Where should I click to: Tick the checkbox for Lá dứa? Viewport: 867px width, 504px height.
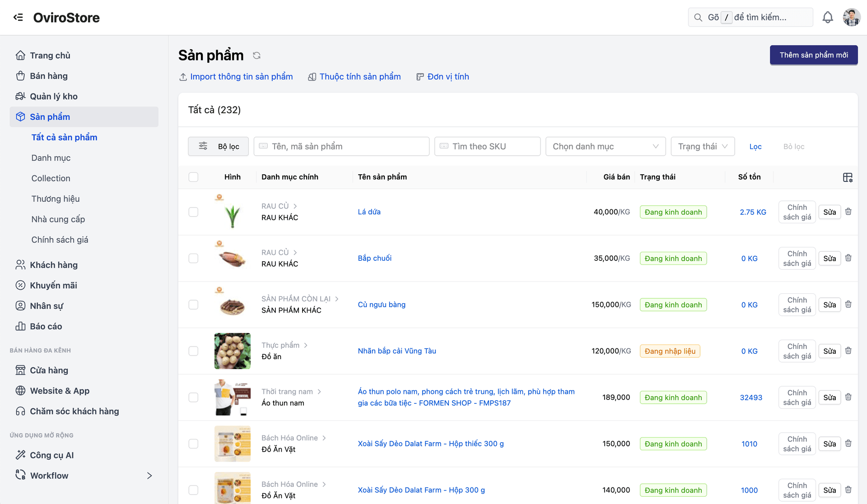pyautogui.click(x=193, y=212)
